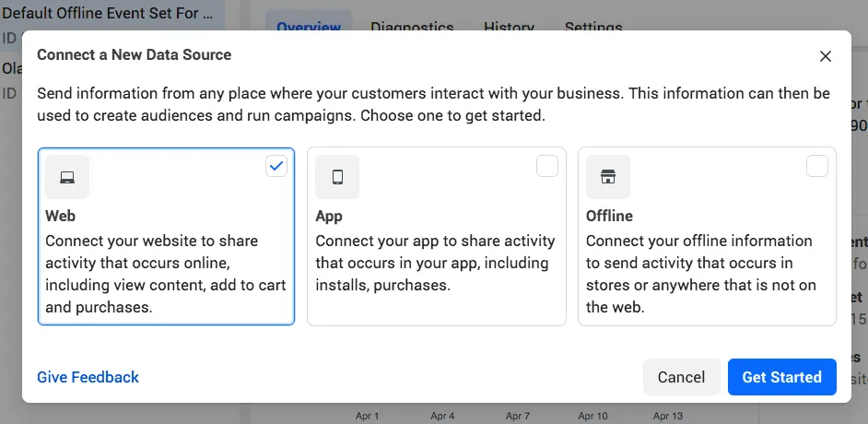
Task: Uncheck the Web data source checkbox
Action: (x=276, y=166)
